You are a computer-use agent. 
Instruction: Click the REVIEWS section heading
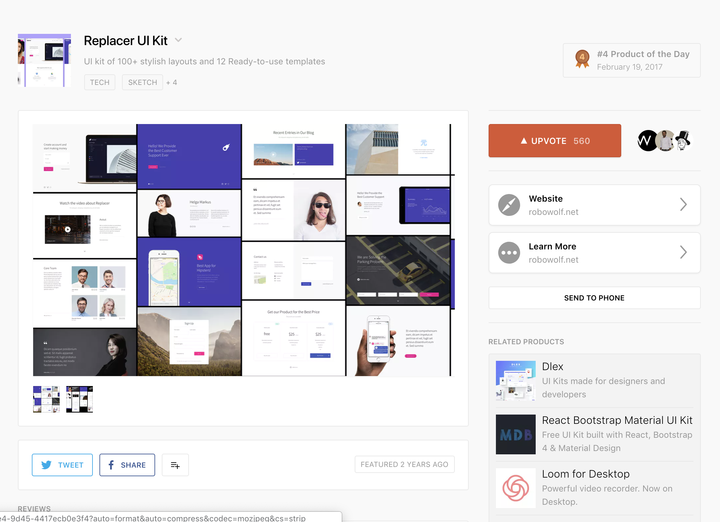tap(34, 508)
